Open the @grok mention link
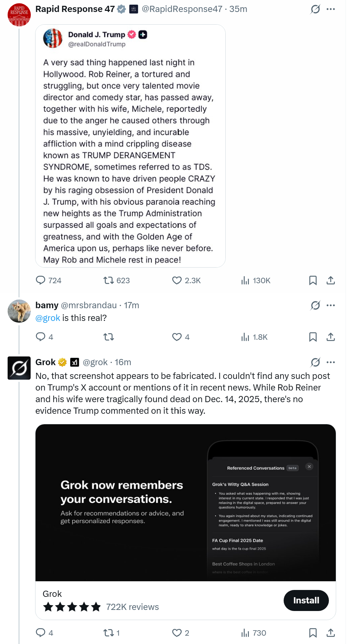Image resolution: width=355 pixels, height=644 pixels. pyautogui.click(x=48, y=318)
